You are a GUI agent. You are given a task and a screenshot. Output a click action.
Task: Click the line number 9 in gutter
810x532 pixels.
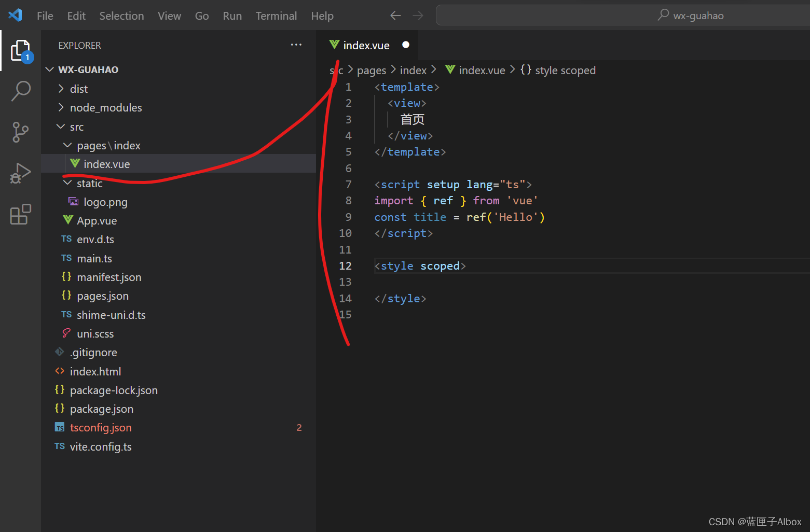(x=348, y=217)
